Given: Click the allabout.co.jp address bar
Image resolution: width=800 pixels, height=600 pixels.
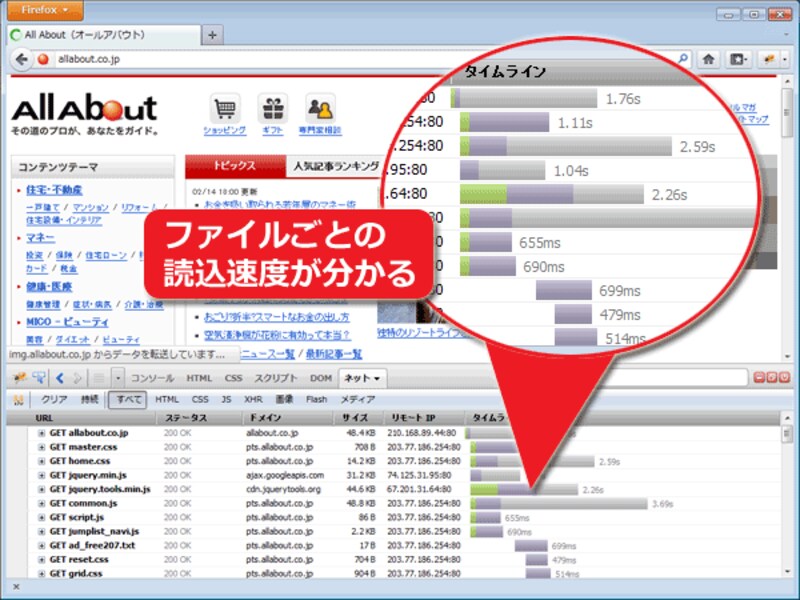Looking at the screenshot, I should tap(357, 59).
